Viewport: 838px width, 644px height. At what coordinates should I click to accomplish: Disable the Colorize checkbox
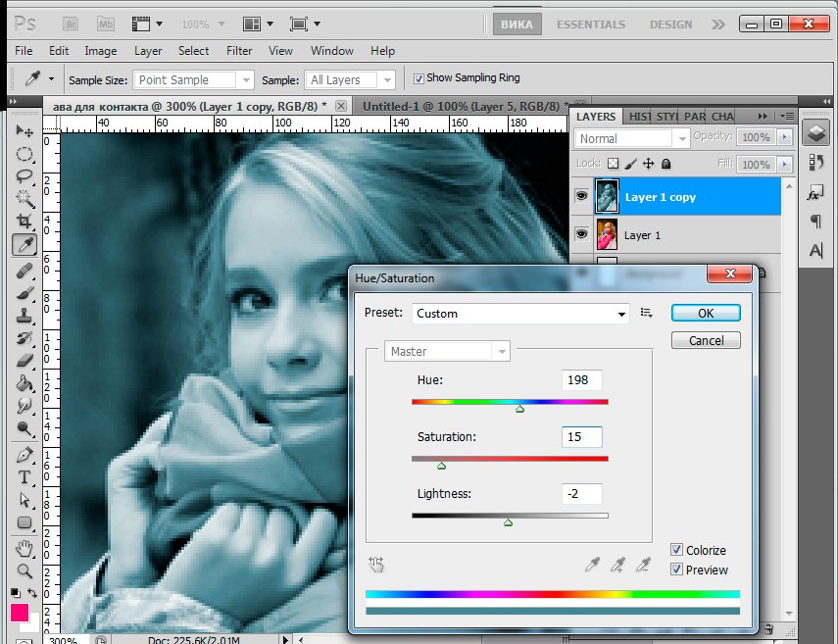point(677,550)
